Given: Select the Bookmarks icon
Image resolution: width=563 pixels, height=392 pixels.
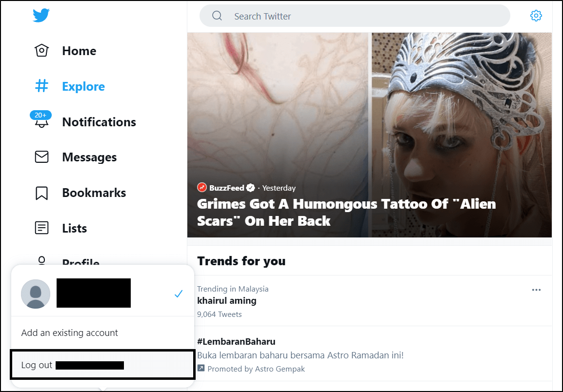Looking at the screenshot, I should coord(42,193).
